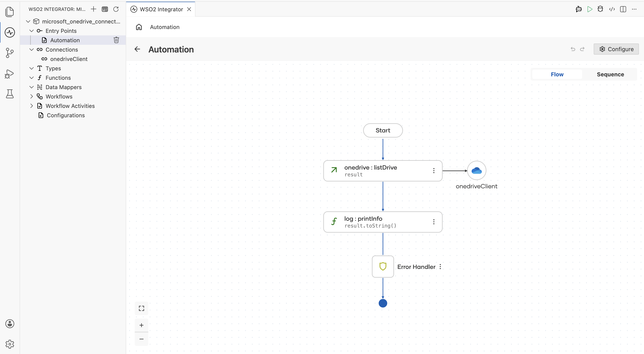644x354 pixels.
Task: Close the WSO2 Integrator tab
Action: 189,9
